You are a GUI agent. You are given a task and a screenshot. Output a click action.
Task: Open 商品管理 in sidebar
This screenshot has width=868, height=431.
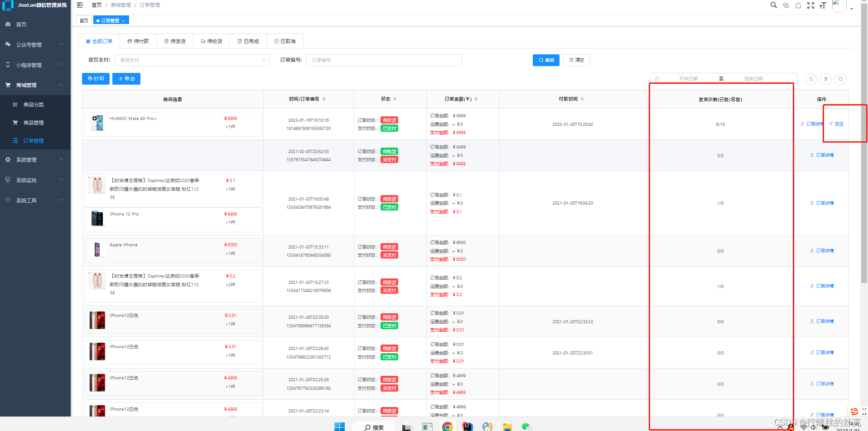35,123
